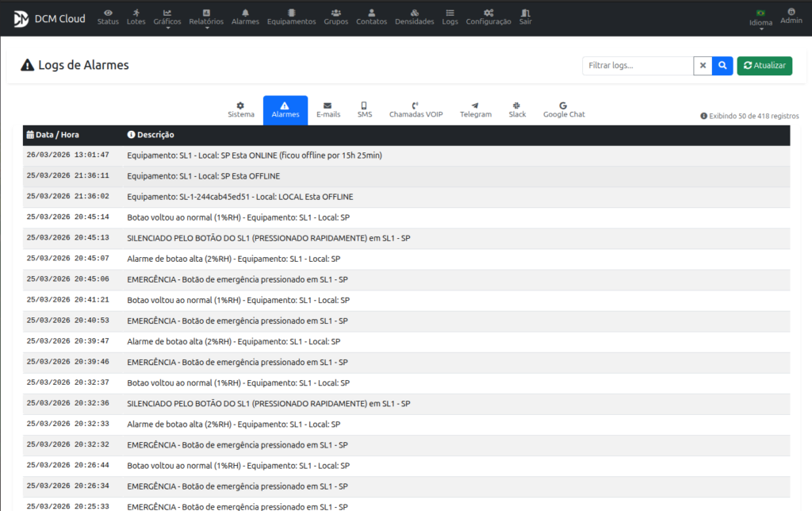Switch to the E-mails logs tab
Screen dimensions: 812x511
328,109
